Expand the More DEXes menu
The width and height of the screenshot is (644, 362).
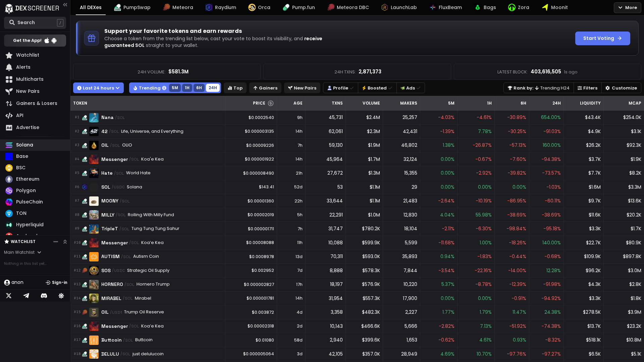coord(627,7)
